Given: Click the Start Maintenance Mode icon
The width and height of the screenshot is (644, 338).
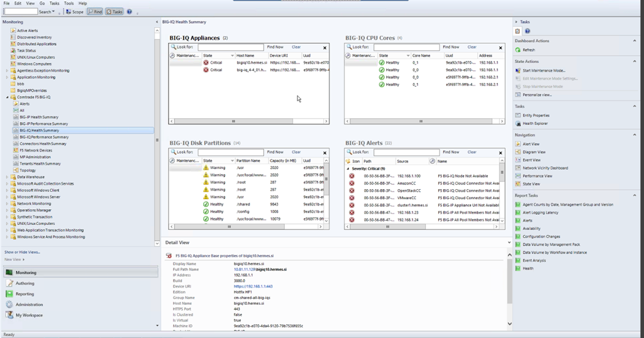Looking at the screenshot, I should coord(518,70).
